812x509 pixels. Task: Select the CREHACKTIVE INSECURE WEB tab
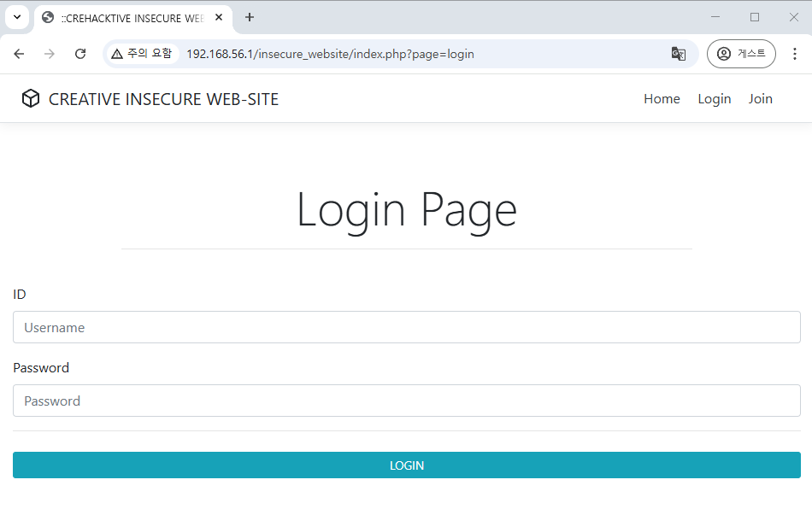133,18
